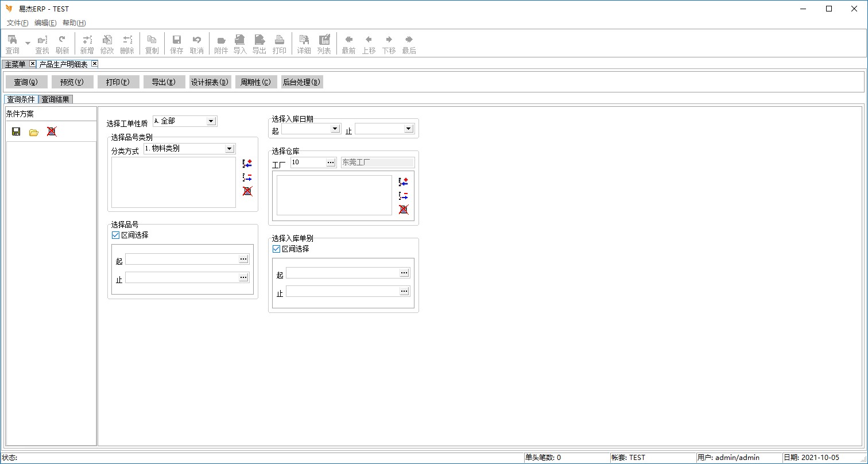Open the 品号 起 lookup ellipsis button
Image resolution: width=868 pixels, height=464 pixels.
click(x=243, y=259)
